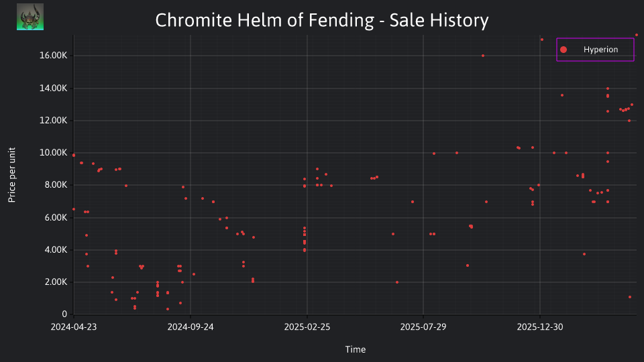Viewport: 644px width, 362px height.
Task: Select the chart title text
Action: (x=322, y=20)
